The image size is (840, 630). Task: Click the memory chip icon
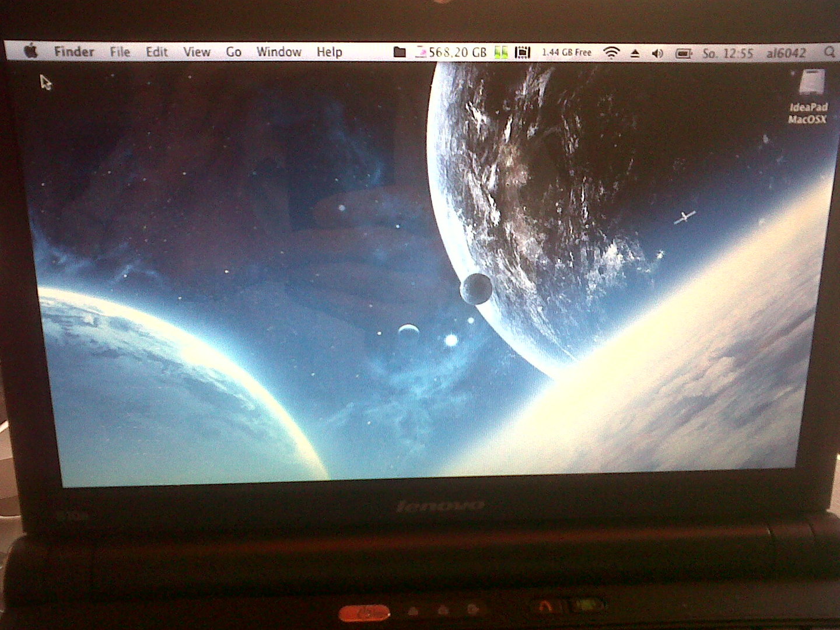pos(523,52)
